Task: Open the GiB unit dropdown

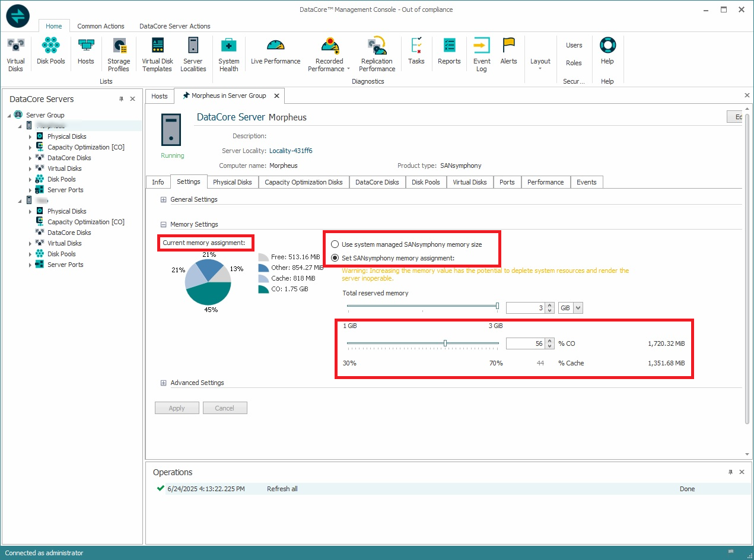Action: point(578,308)
